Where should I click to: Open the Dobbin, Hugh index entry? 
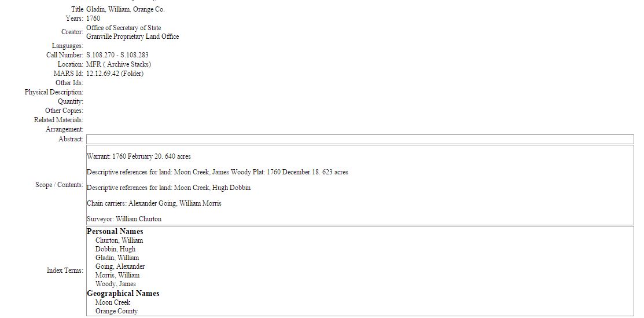point(115,249)
